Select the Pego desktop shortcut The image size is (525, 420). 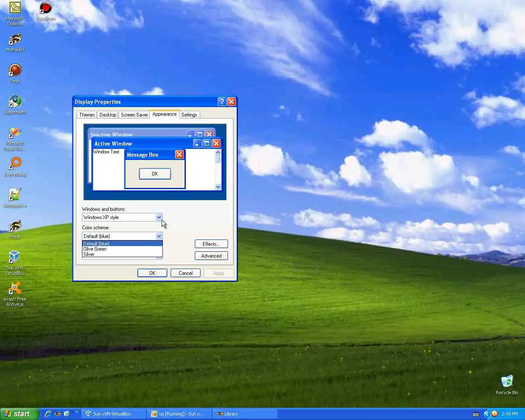[15, 74]
